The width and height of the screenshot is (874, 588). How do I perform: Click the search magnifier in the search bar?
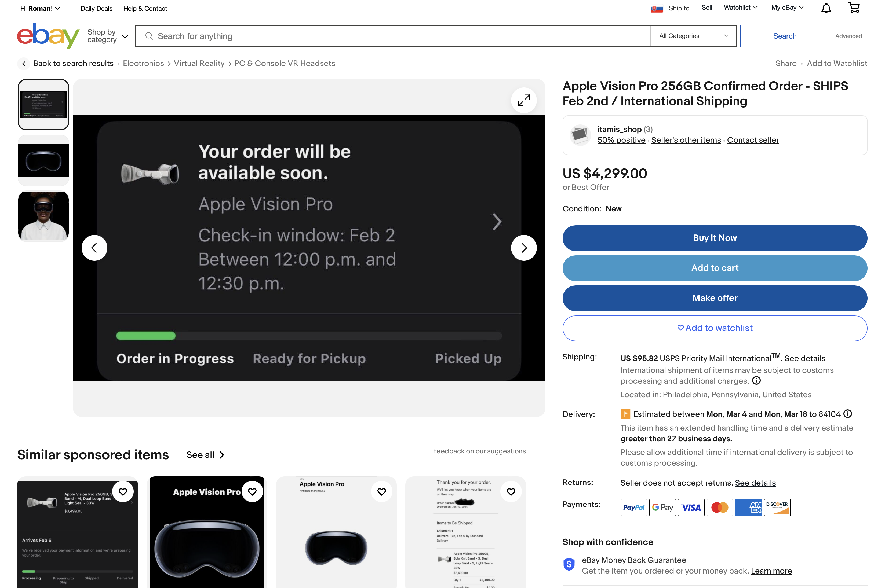149,36
